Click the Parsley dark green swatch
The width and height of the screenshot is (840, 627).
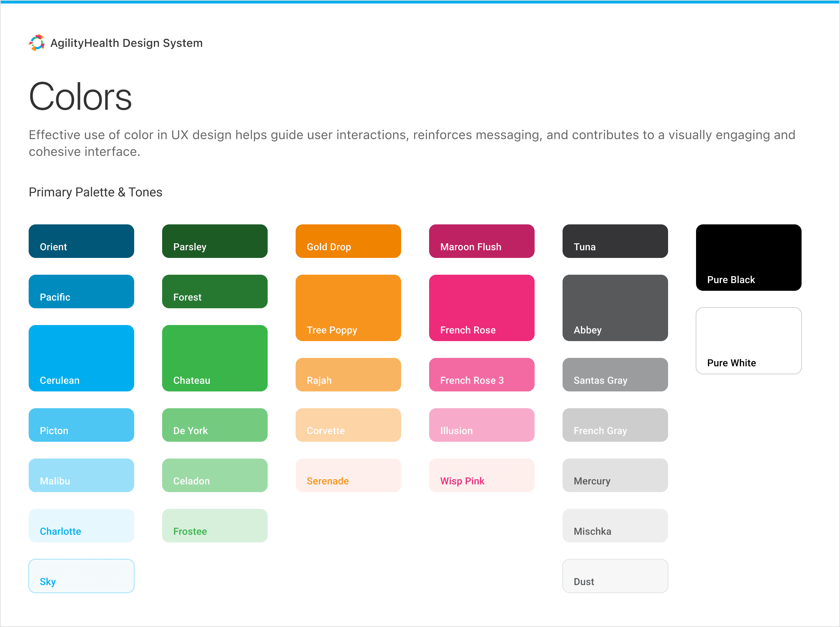214,241
